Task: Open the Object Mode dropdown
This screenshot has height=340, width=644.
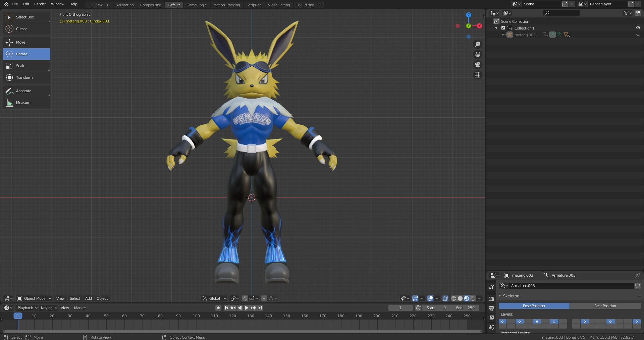Action: tap(34, 298)
